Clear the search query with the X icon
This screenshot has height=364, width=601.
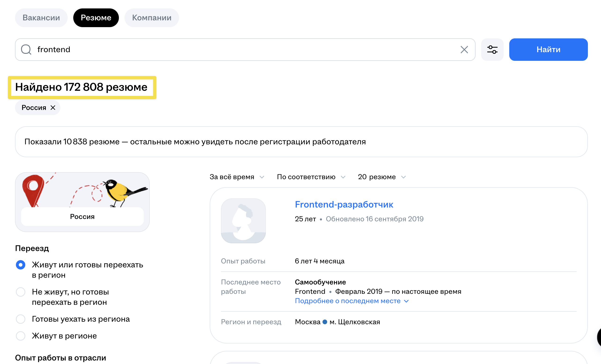[x=464, y=50]
